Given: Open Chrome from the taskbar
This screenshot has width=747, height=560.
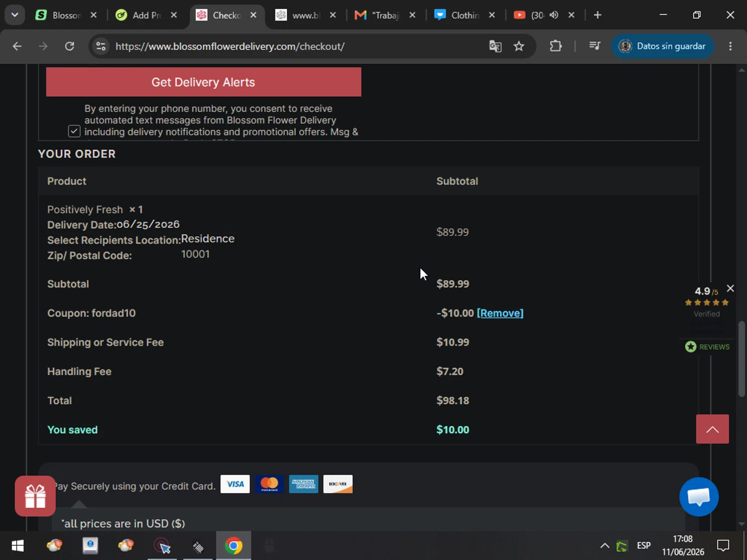Looking at the screenshot, I should [234, 546].
